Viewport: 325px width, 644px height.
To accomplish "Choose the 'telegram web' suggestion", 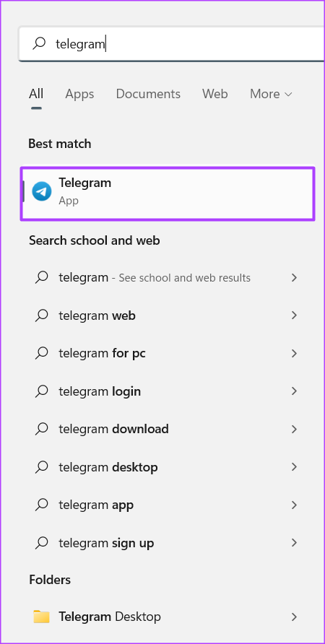I will (168, 316).
